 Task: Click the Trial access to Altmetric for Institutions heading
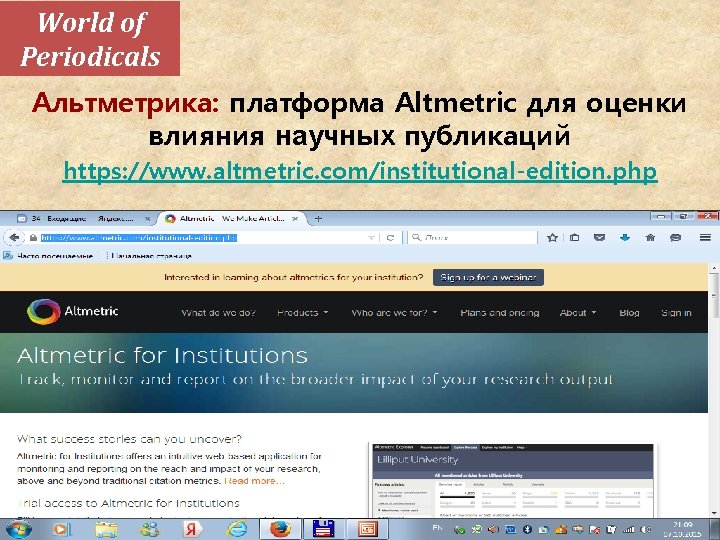click(128, 503)
